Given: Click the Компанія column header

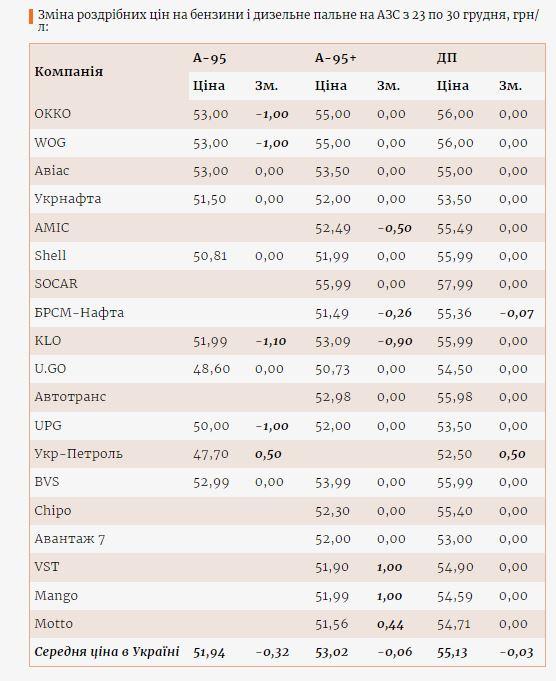Looking at the screenshot, I should click(69, 72).
